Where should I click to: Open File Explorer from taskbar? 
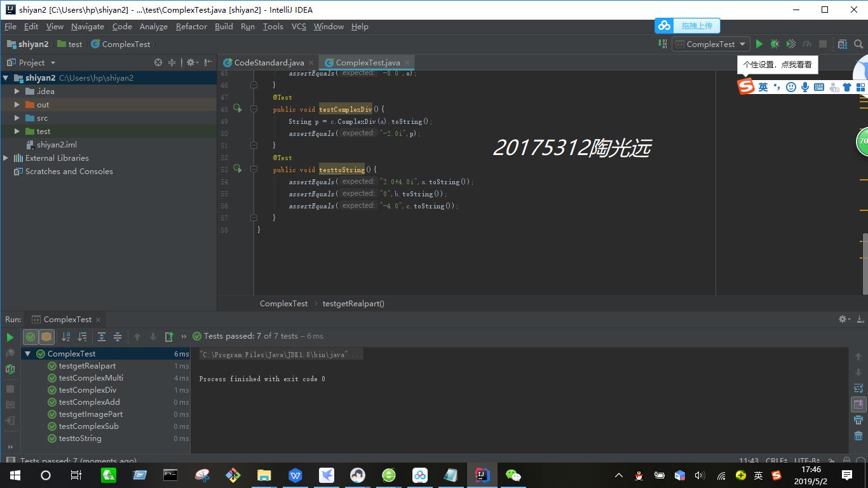coord(264,475)
